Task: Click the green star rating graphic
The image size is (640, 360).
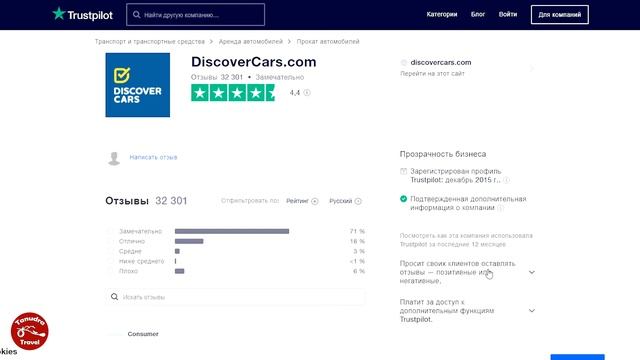Action: click(x=233, y=93)
